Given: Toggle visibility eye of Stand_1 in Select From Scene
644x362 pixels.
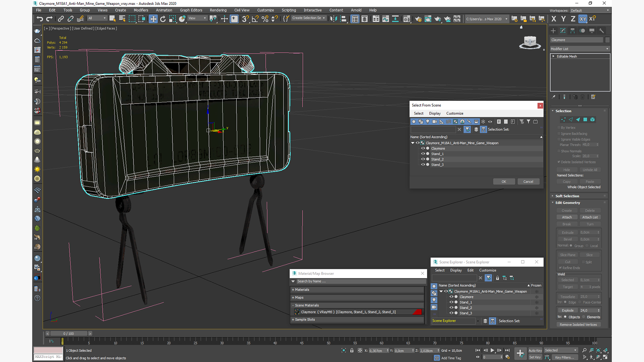Looking at the screenshot, I should point(423,154).
